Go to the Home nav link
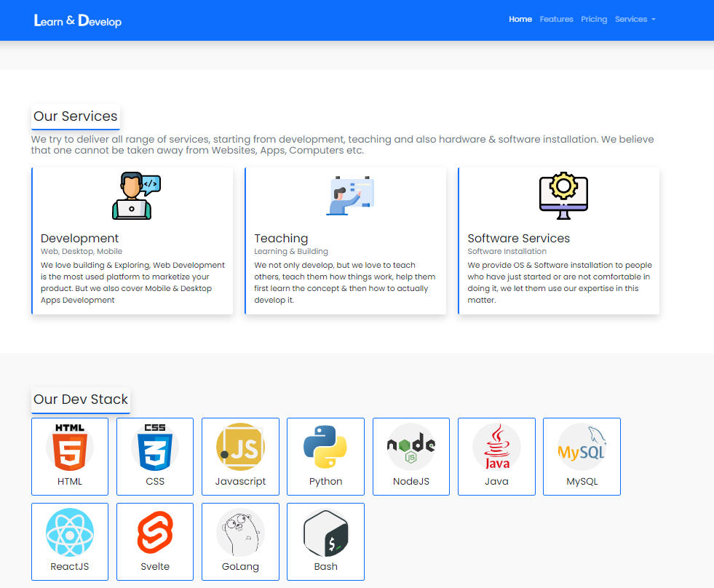The height and width of the screenshot is (588, 714). 520,19
